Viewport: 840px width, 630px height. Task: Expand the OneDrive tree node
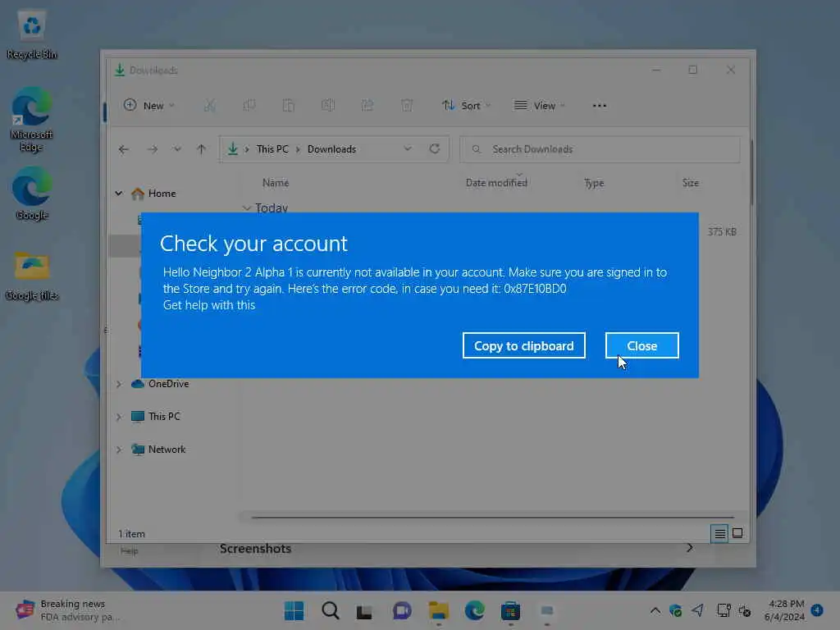point(118,384)
